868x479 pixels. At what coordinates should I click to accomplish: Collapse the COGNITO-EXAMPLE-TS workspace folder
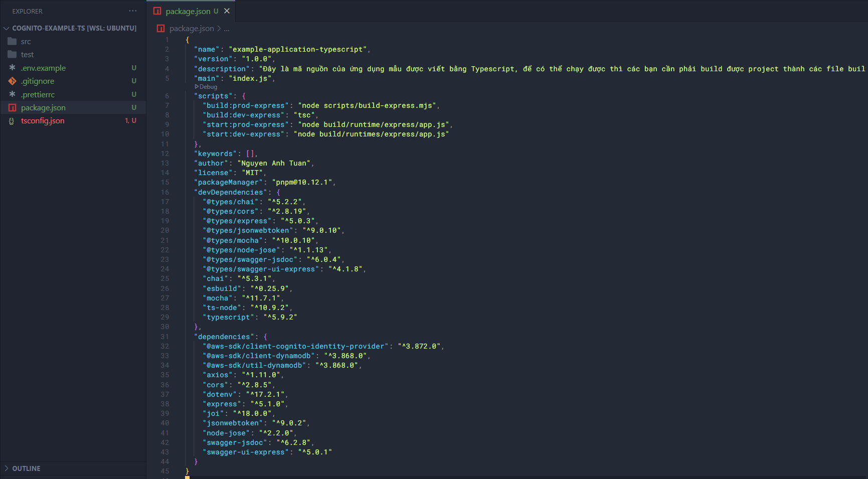pyautogui.click(x=6, y=28)
